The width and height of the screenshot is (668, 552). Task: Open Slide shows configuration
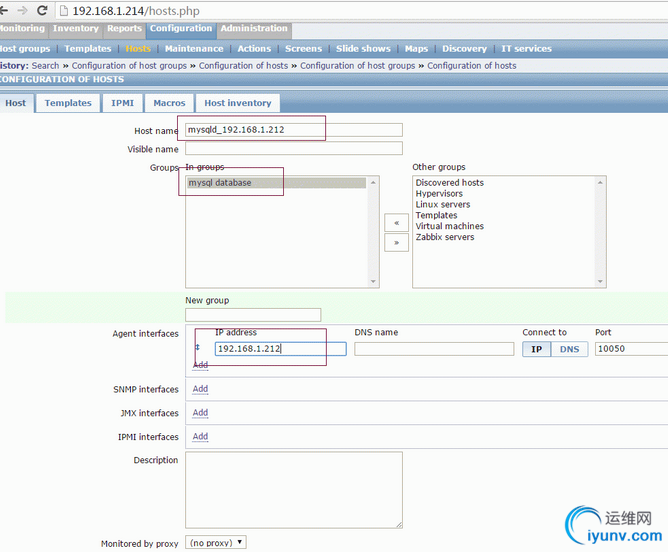[x=363, y=49]
